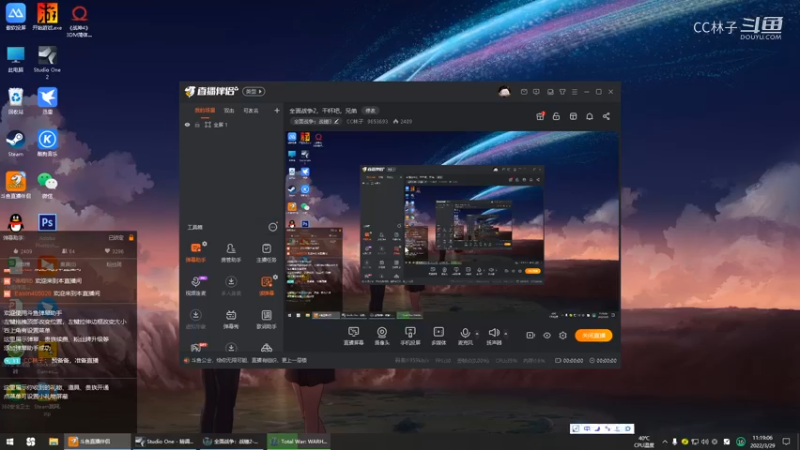Switch to Total War: WARHAMMER taskbar window

[x=298, y=441]
